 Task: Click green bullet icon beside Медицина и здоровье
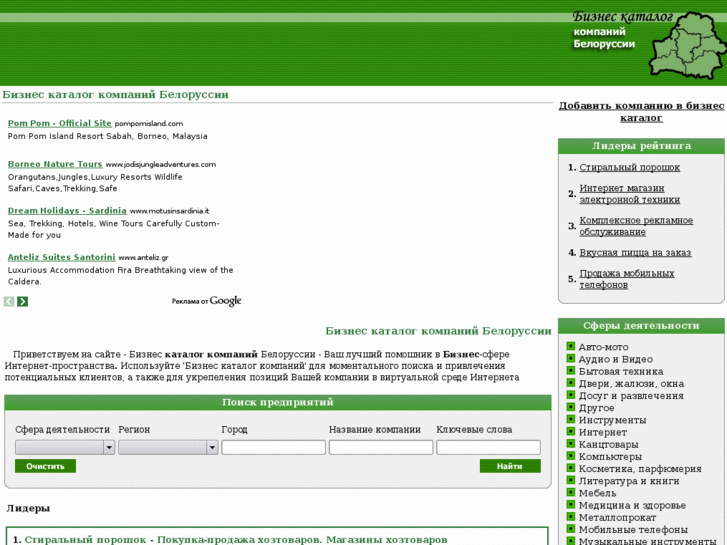point(571,505)
